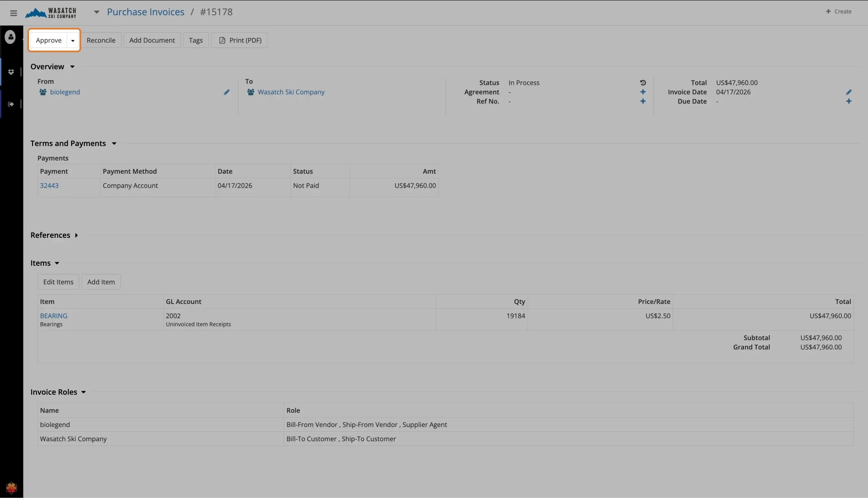This screenshot has width=868, height=498.
Task: Add an Agreement with the plus icon
Action: coord(643,92)
